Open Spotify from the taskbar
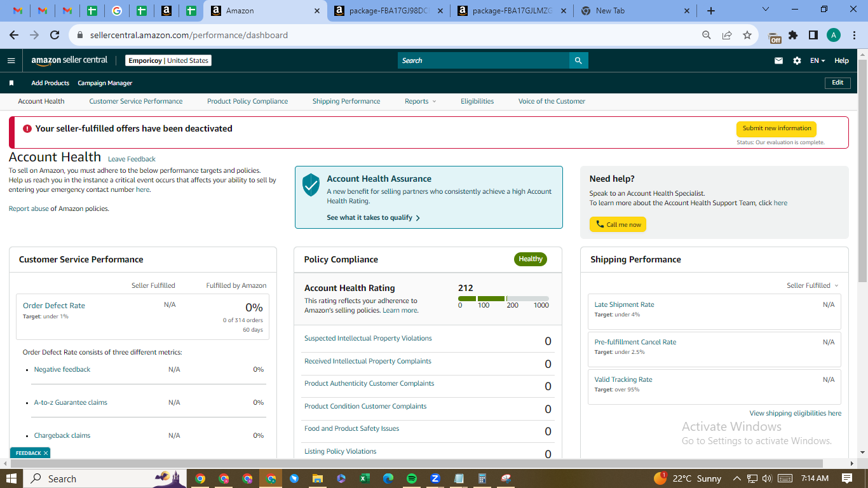 click(x=412, y=478)
